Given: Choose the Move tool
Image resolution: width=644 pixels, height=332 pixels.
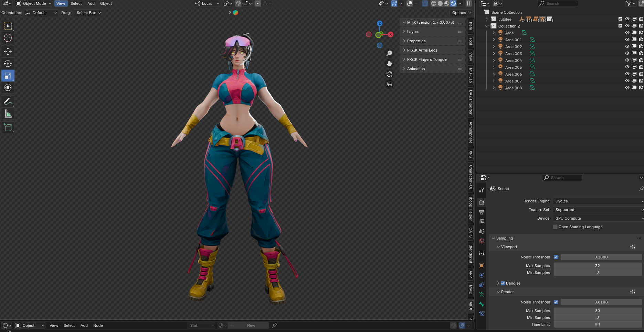Looking at the screenshot, I should [x=8, y=52].
